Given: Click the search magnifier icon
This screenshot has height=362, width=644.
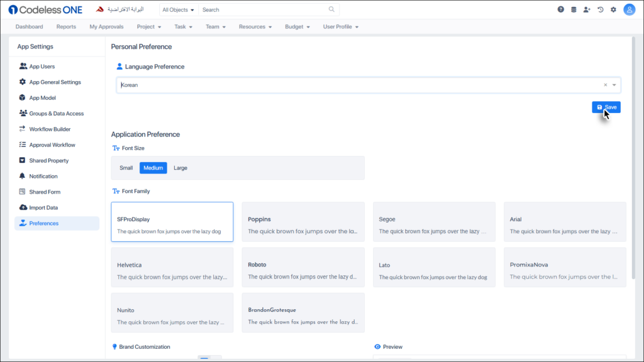Looking at the screenshot, I should (x=331, y=9).
